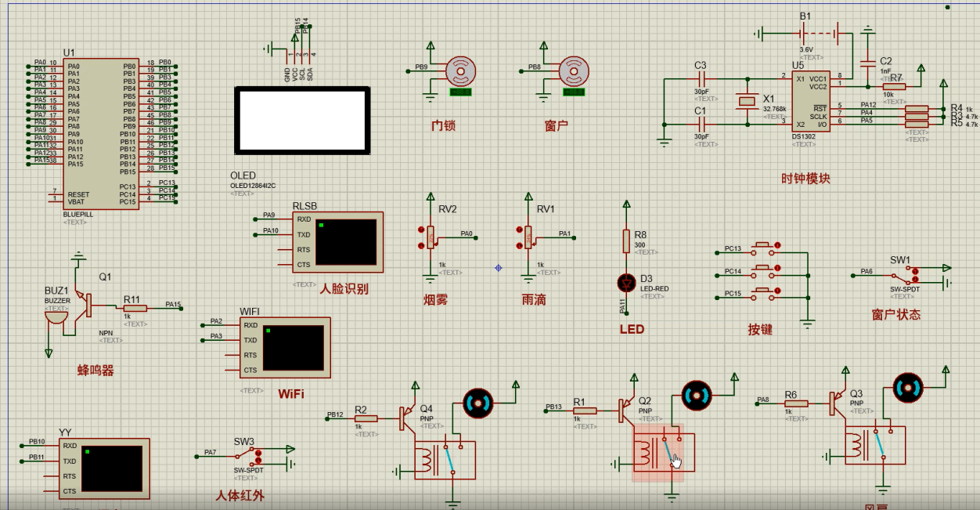Image resolution: width=980 pixels, height=510 pixels.
Task: Decrease RV1 raindrop potentiometer via lower dot
Action: coord(519,244)
